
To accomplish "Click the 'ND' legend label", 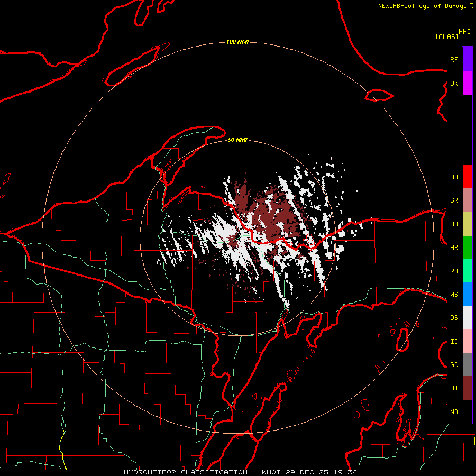I will pos(454,412).
